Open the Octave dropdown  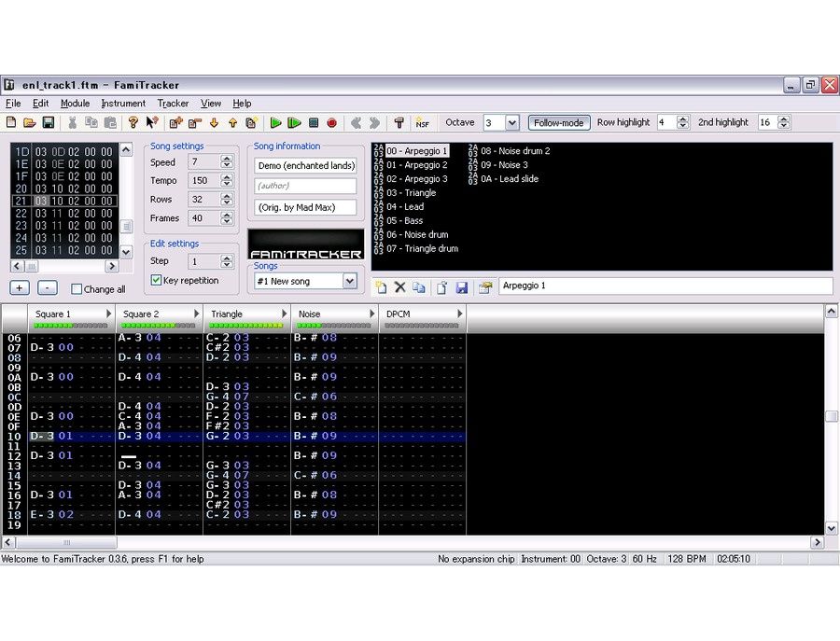(512, 122)
